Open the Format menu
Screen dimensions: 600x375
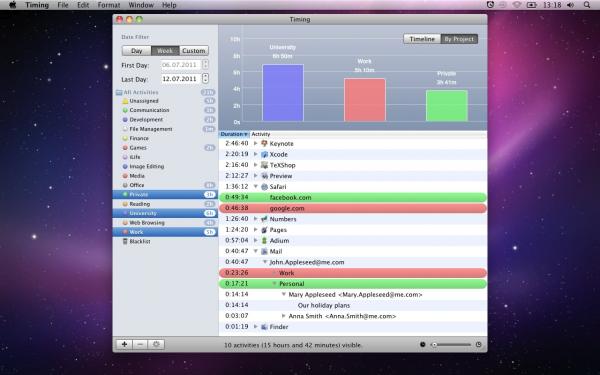pos(109,5)
